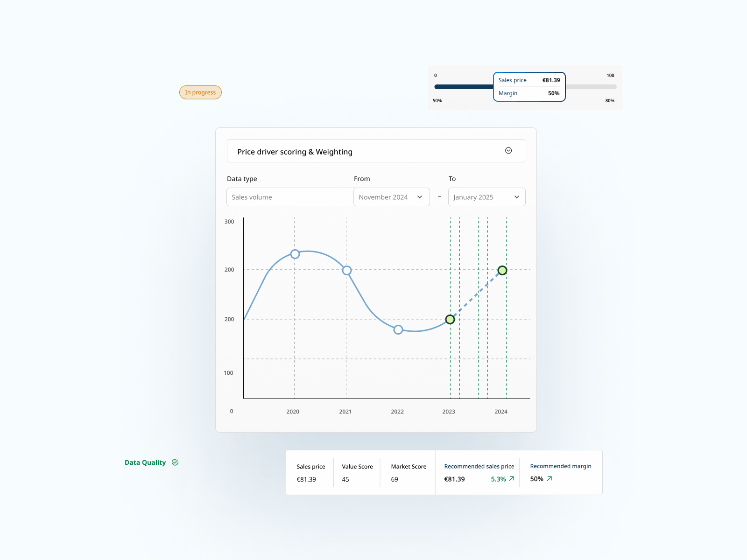Click the Market Score column heading
This screenshot has height=560, width=747.
(x=408, y=466)
